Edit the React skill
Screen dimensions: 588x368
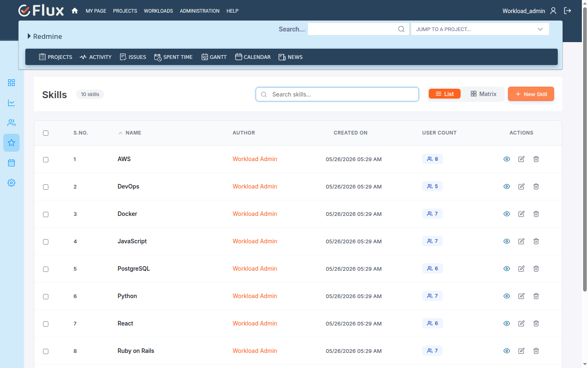point(521,323)
